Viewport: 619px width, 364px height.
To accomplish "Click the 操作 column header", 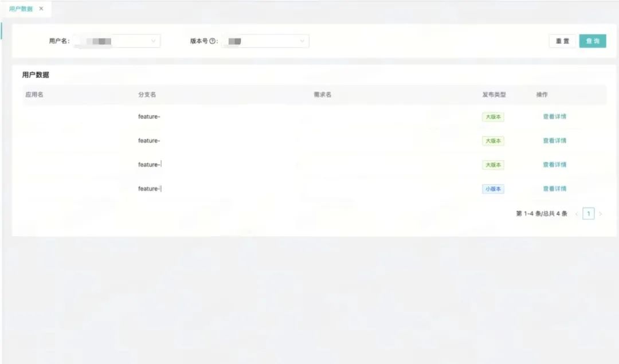I will [x=542, y=95].
